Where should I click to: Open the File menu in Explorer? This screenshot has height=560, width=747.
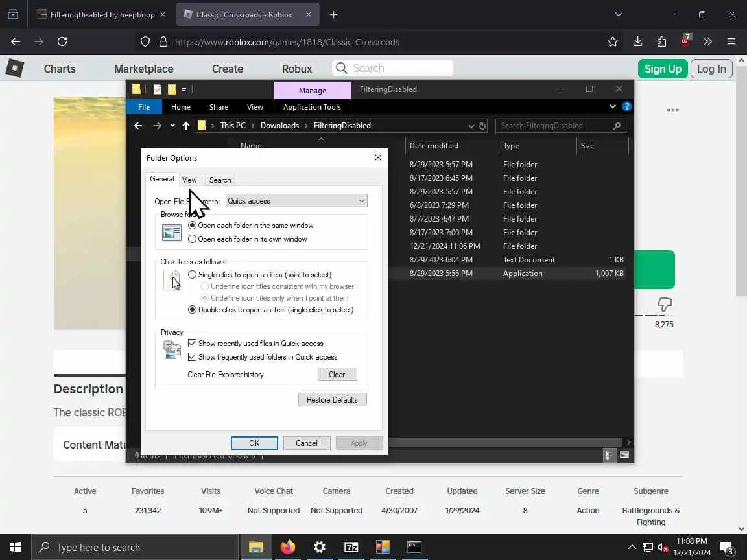coord(144,107)
